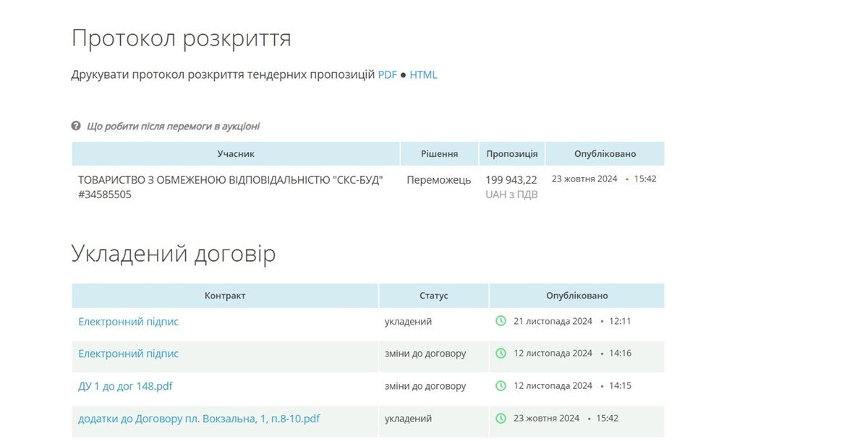
Task: Click the clock icon beside 12 листопада 14:16
Action: 500,354
